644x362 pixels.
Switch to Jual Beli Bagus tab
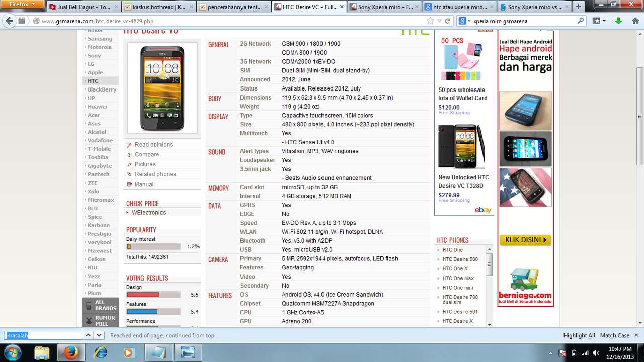84,7
